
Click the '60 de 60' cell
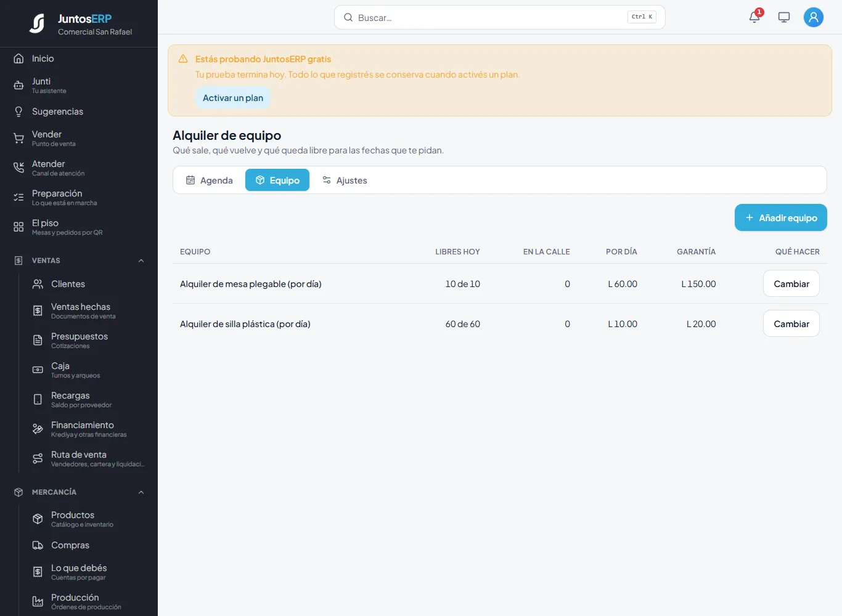click(463, 324)
